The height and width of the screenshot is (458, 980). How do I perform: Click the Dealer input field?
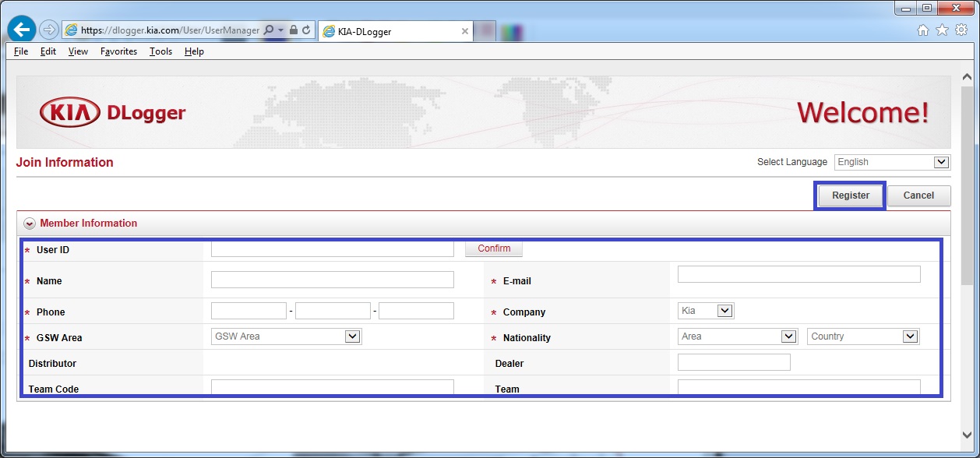[734, 362]
